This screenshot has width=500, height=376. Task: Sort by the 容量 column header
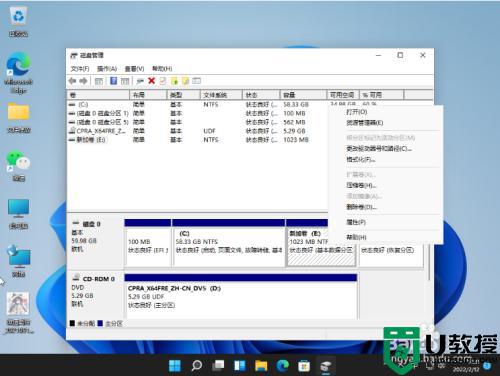tap(303, 95)
